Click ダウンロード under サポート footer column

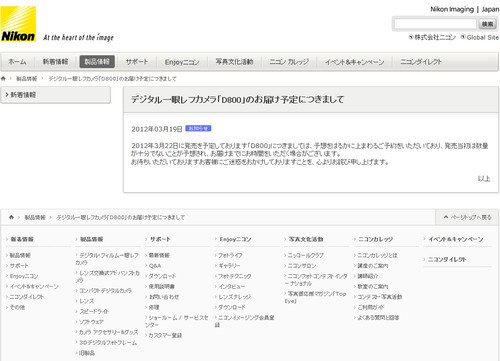pos(162,276)
